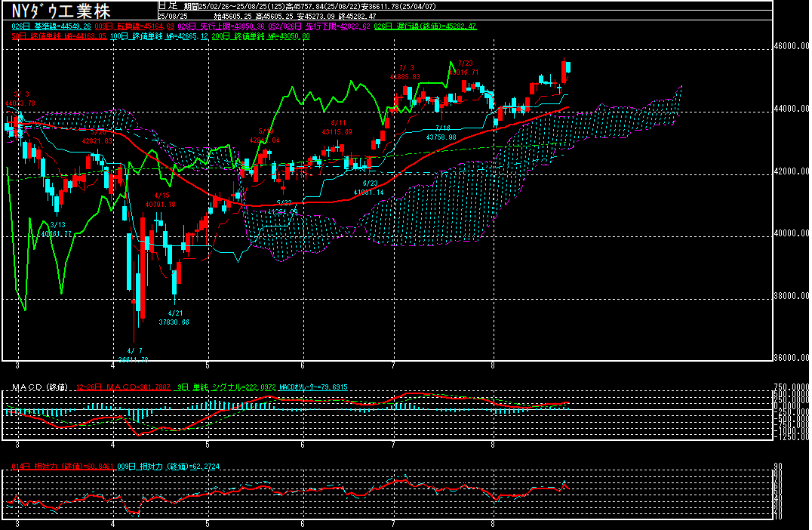Click the 3/13 low price annotation
The image size is (812, 530).
(x=57, y=230)
